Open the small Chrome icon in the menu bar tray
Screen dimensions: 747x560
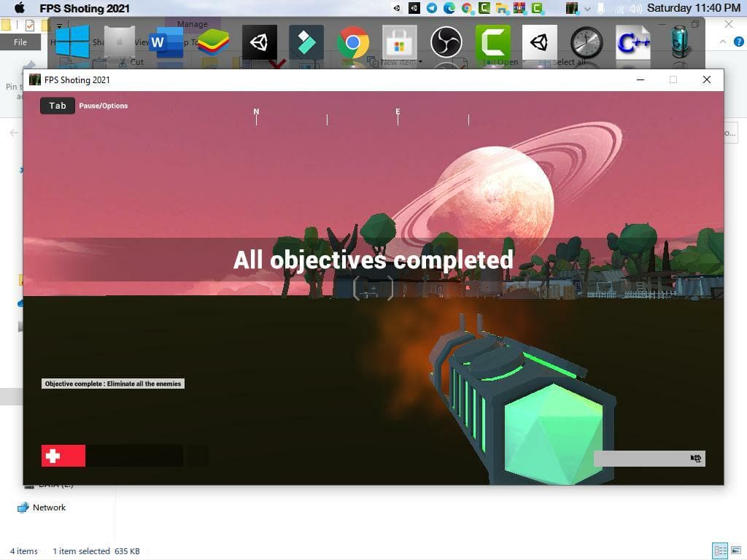(x=467, y=8)
